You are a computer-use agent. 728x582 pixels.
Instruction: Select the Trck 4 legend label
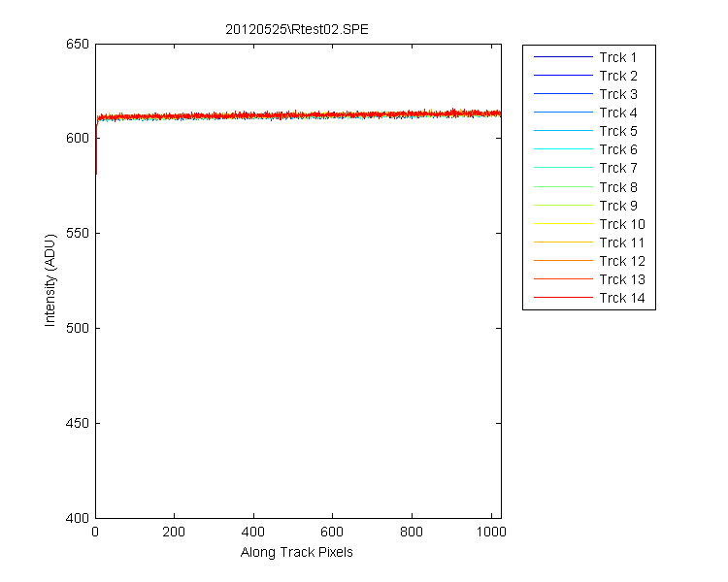click(x=618, y=113)
